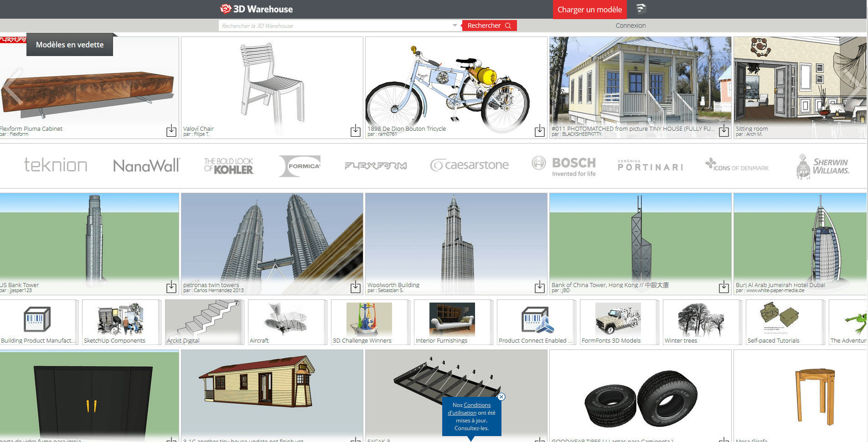The height and width of the screenshot is (442, 868).
Task: Download the 1898 De Dion Bouton Tricycle
Action: tap(539, 131)
